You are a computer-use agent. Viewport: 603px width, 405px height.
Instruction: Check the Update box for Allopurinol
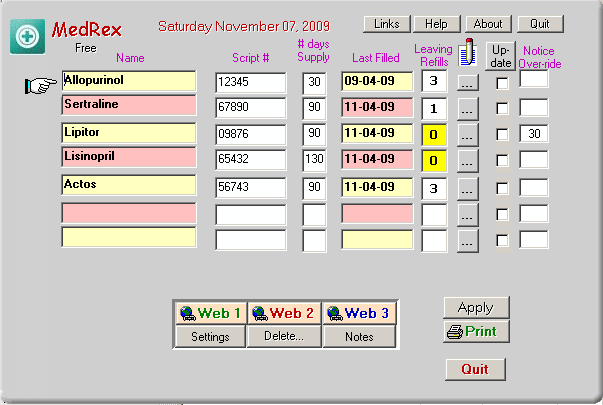pos(502,83)
